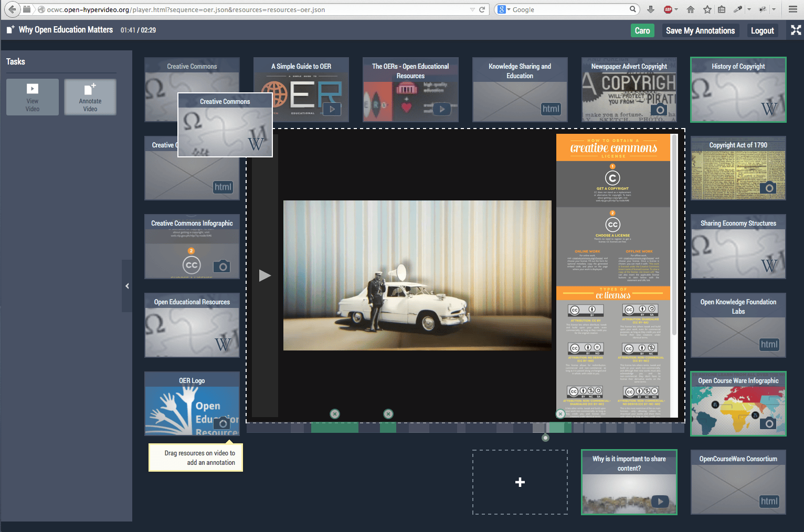Click the timeline playhead marker
804x532 pixels.
click(545, 438)
